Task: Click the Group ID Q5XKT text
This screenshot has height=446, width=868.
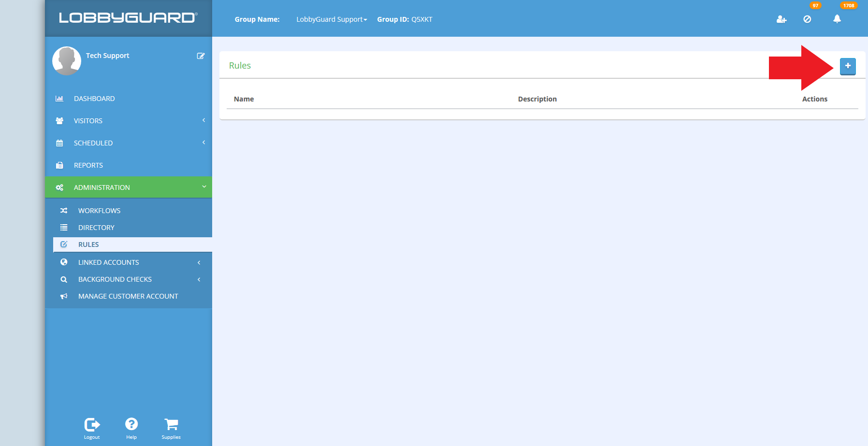Action: [405, 19]
